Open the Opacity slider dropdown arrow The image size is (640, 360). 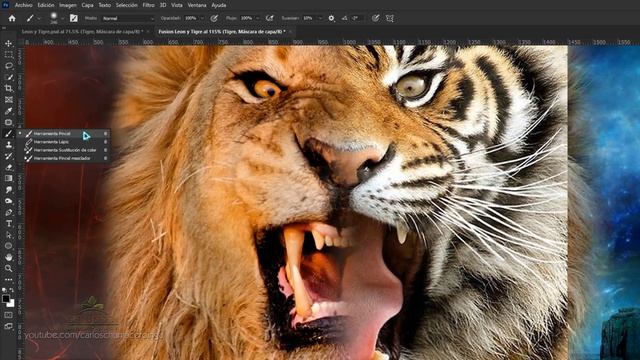[202, 18]
